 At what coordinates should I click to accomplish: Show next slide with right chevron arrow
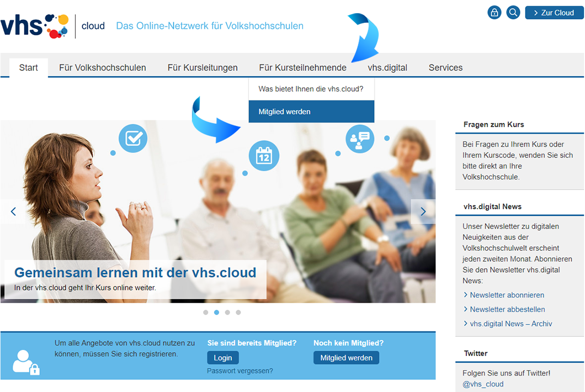pos(423,212)
